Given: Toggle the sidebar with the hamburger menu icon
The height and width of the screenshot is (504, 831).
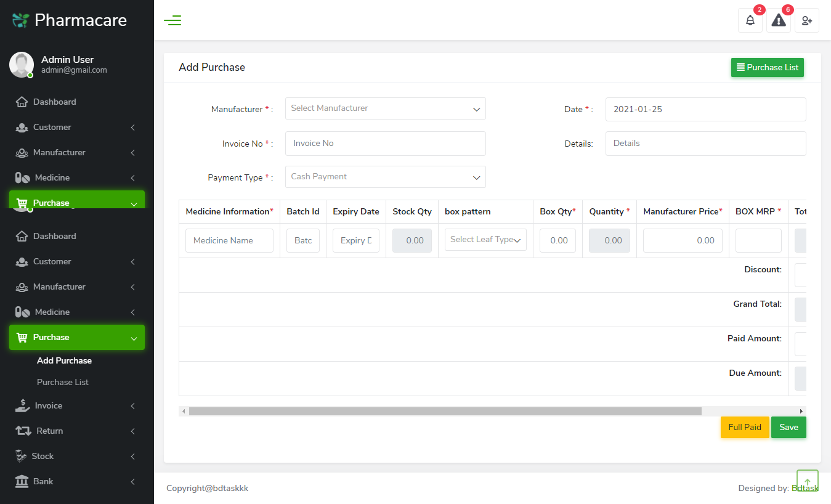Looking at the screenshot, I should pyautogui.click(x=172, y=20).
